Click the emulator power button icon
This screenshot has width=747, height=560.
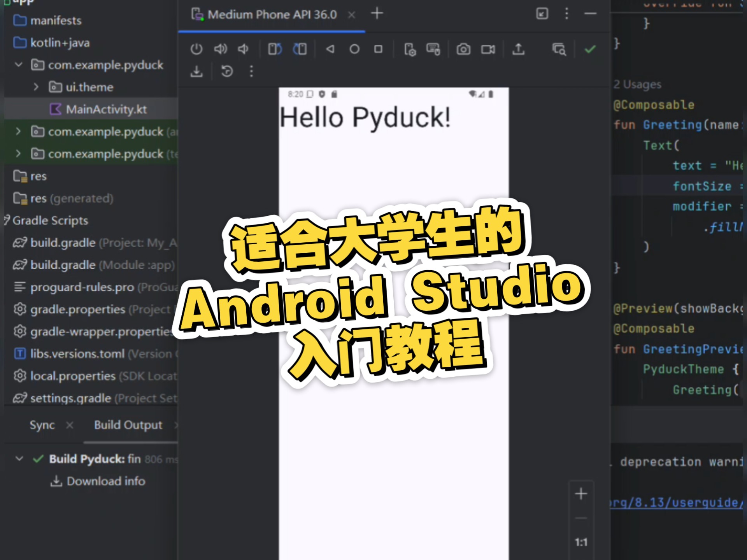click(196, 49)
